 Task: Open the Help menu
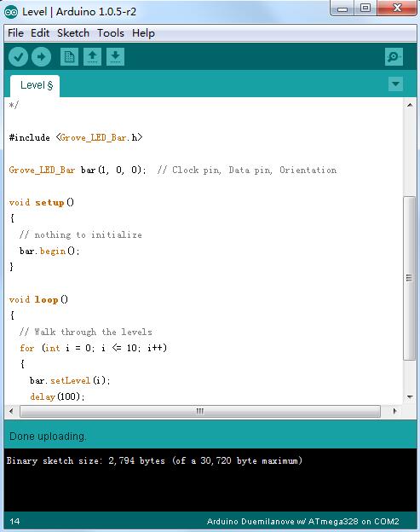click(143, 33)
